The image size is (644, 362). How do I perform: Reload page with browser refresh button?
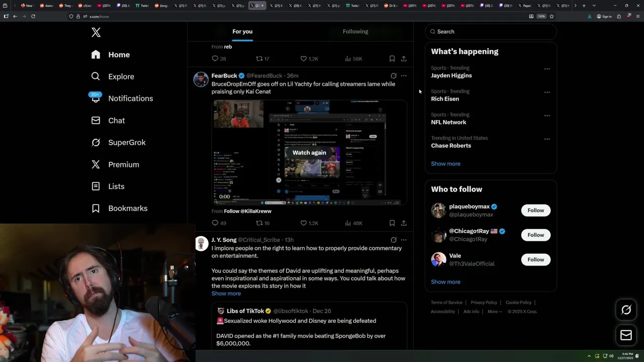coord(33,17)
